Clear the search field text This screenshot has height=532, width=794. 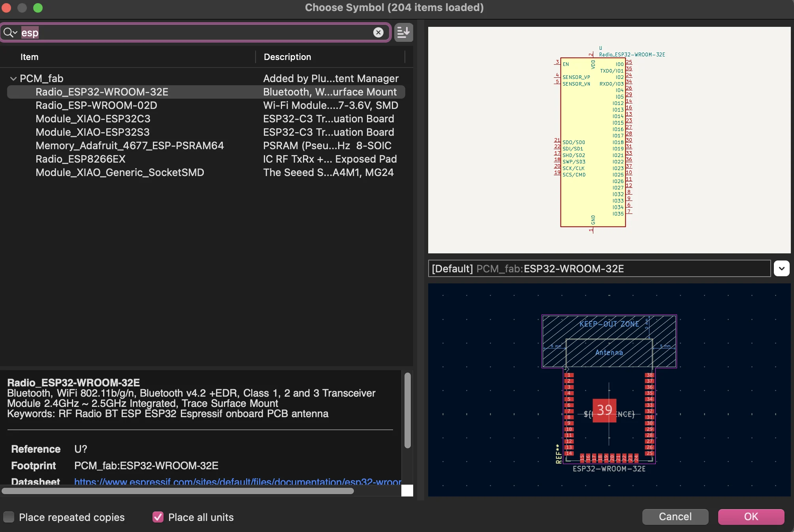[x=378, y=32]
